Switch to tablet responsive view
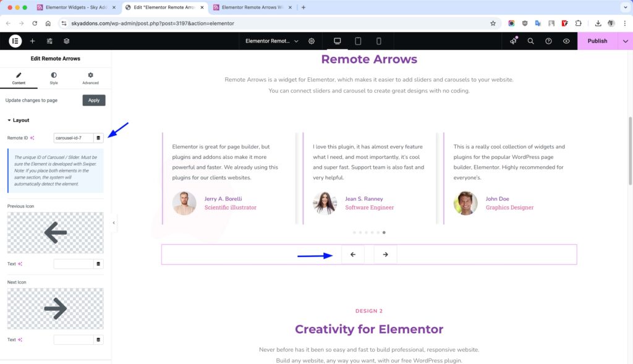This screenshot has height=364, width=633. tap(358, 41)
